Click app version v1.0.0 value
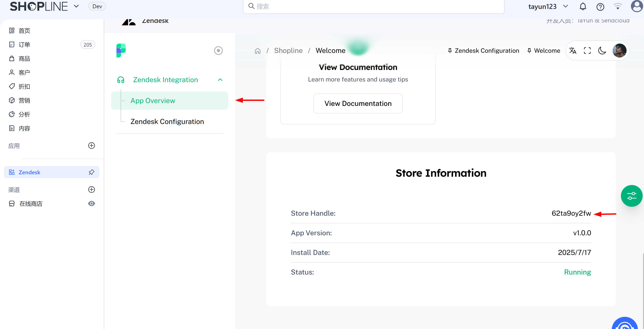644x329 pixels. [x=582, y=233]
